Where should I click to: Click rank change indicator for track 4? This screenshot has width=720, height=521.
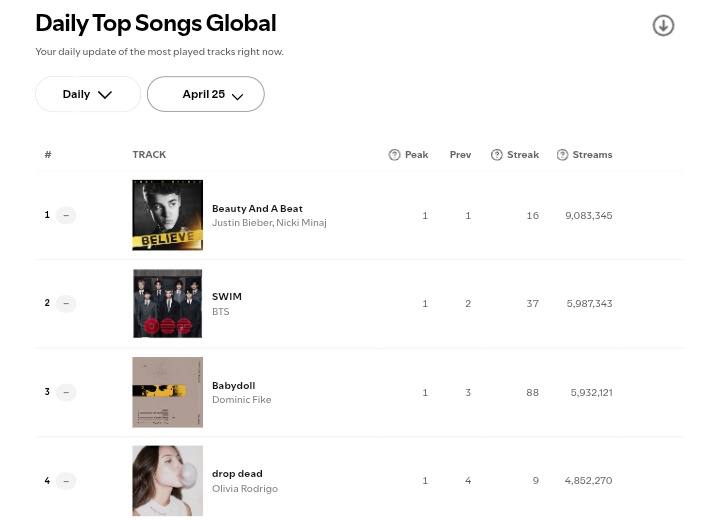point(66,481)
